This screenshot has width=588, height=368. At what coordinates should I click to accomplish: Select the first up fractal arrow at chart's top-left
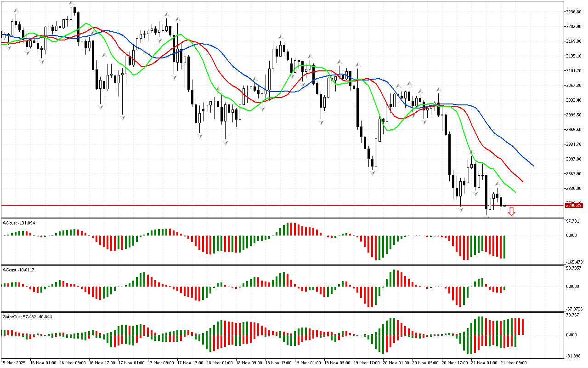[x=16, y=10]
